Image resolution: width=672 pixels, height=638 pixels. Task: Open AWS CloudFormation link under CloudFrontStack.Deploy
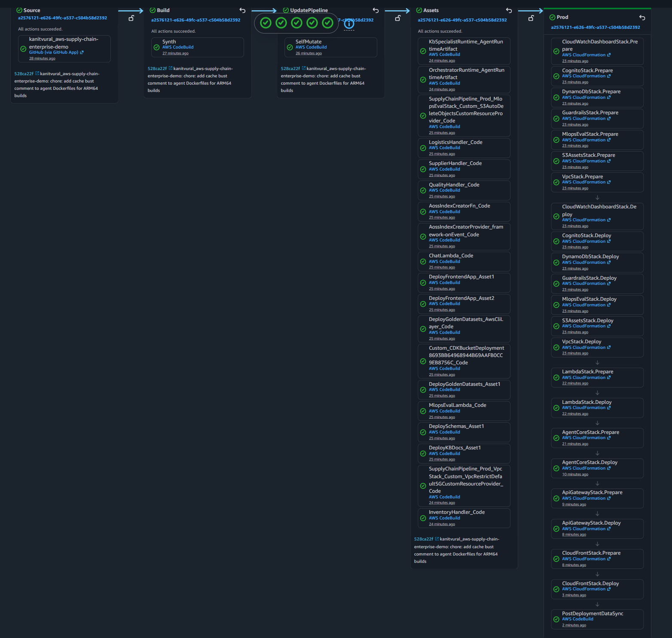click(x=583, y=589)
